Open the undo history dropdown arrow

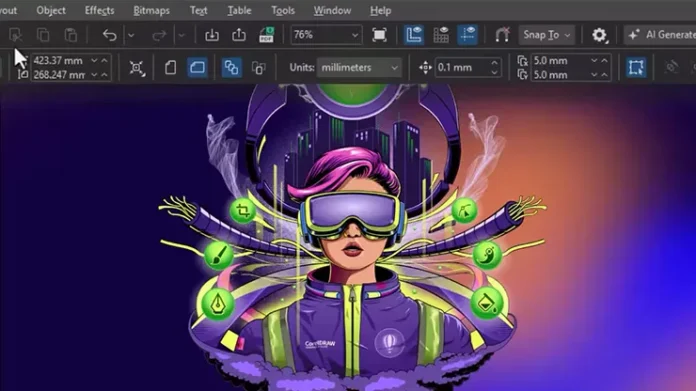pyautogui.click(x=131, y=35)
